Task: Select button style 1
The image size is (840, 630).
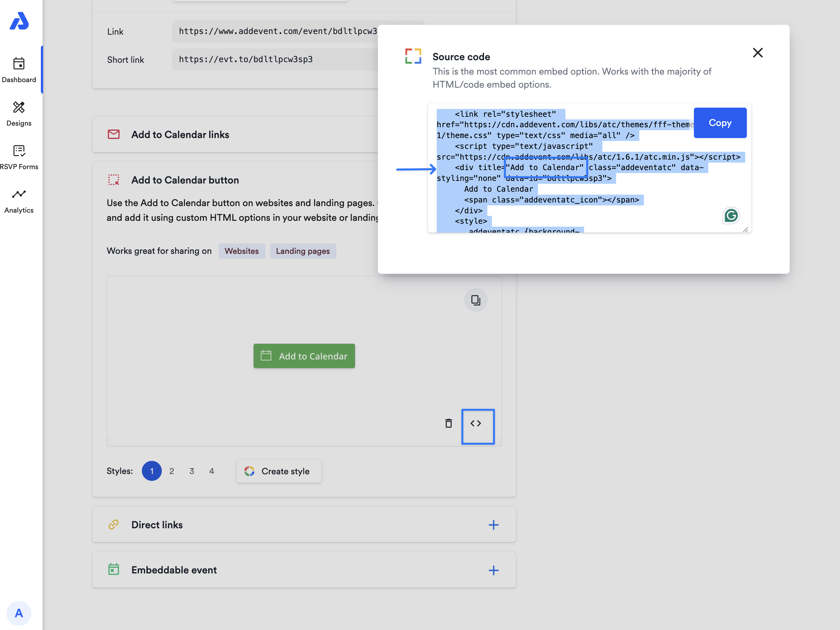Action: pos(152,471)
